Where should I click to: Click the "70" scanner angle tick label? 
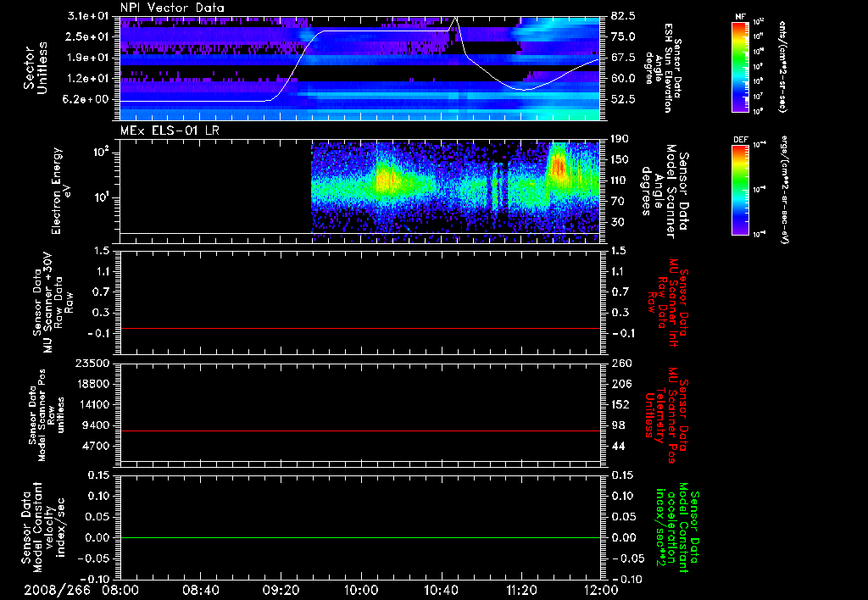617,202
